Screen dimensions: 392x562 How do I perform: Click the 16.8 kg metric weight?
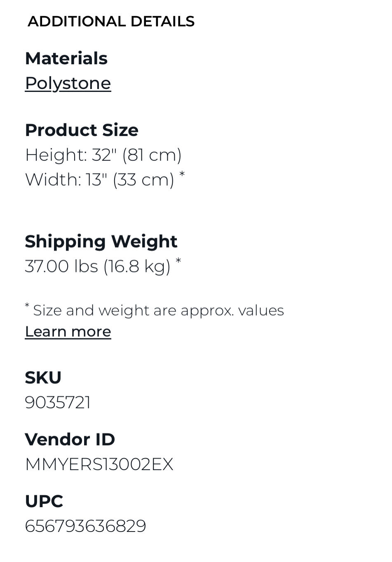tap(137, 267)
